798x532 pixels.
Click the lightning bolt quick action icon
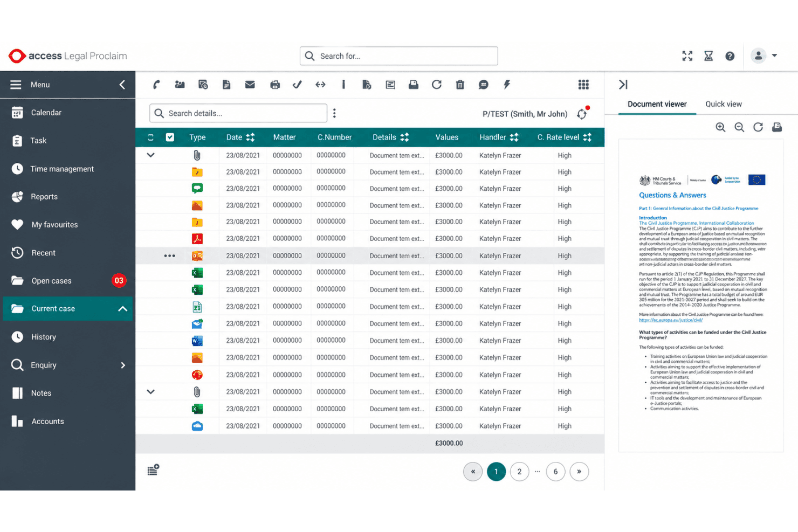point(507,85)
